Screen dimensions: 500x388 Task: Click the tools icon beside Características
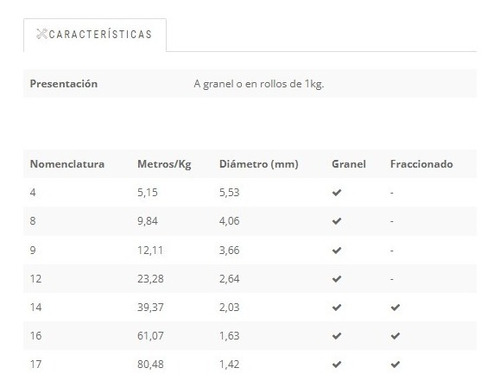pyautogui.click(x=42, y=34)
